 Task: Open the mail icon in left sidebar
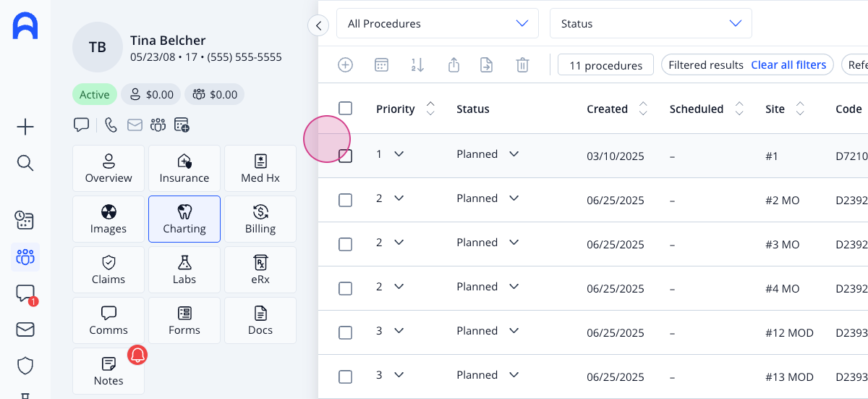tap(25, 329)
